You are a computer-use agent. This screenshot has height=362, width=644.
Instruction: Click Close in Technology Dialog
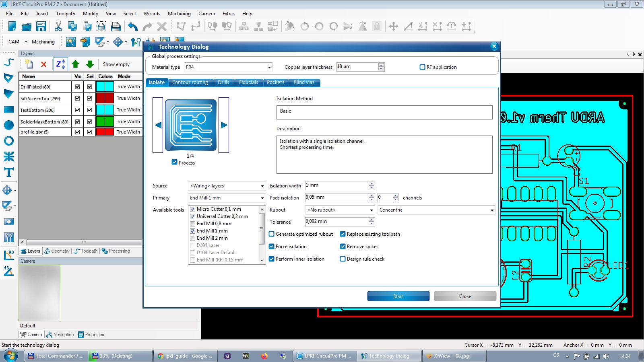[465, 296]
